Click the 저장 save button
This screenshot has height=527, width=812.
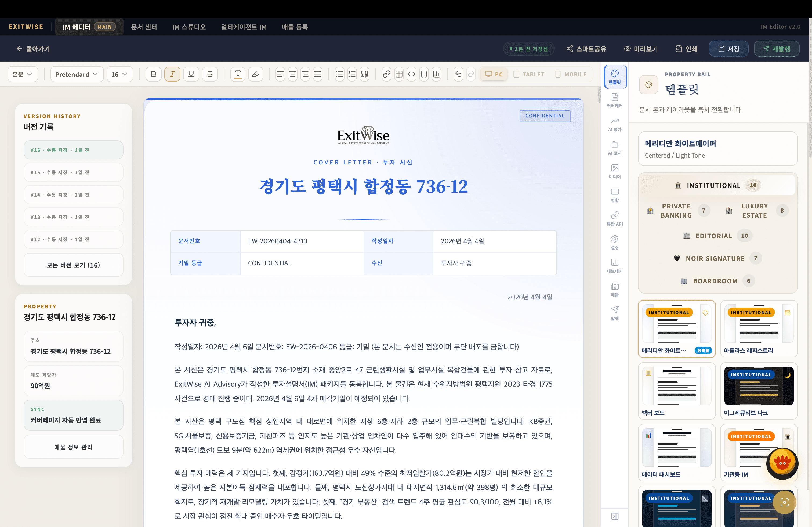pyautogui.click(x=728, y=48)
